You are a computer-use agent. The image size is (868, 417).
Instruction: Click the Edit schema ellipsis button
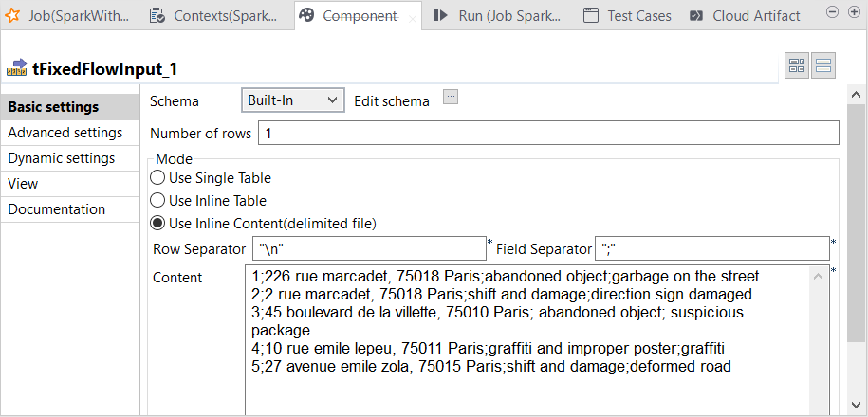pos(451,96)
